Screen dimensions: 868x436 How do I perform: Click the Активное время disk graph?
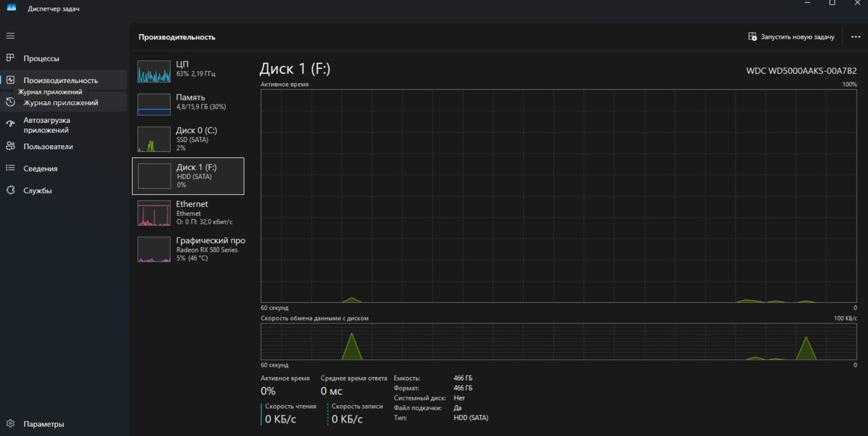point(559,196)
